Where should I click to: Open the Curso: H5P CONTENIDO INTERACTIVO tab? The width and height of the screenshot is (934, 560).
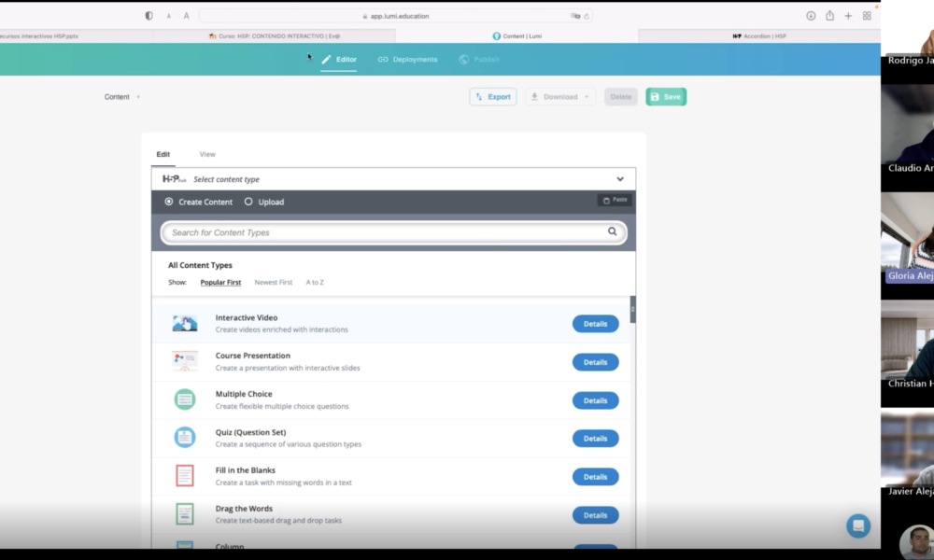point(274,35)
